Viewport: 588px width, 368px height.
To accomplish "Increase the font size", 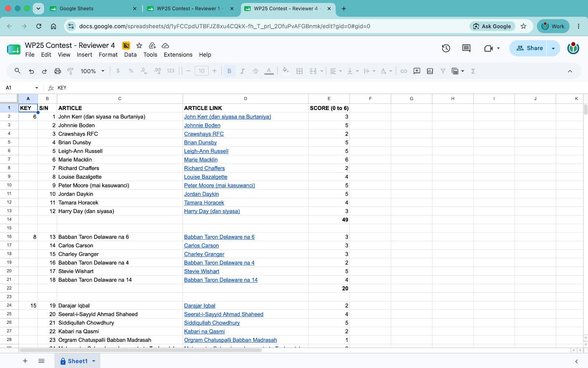I will coord(215,71).
